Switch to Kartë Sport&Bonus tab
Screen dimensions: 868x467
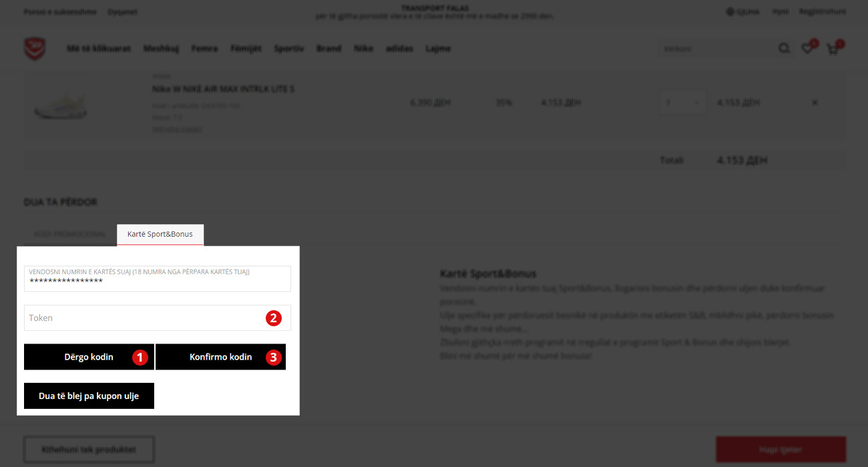[x=160, y=234]
